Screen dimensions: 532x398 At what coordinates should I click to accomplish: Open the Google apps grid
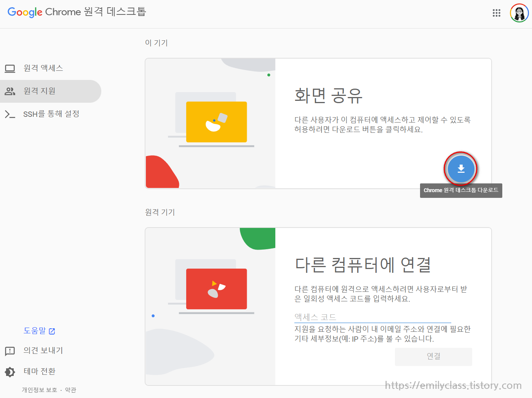(497, 13)
